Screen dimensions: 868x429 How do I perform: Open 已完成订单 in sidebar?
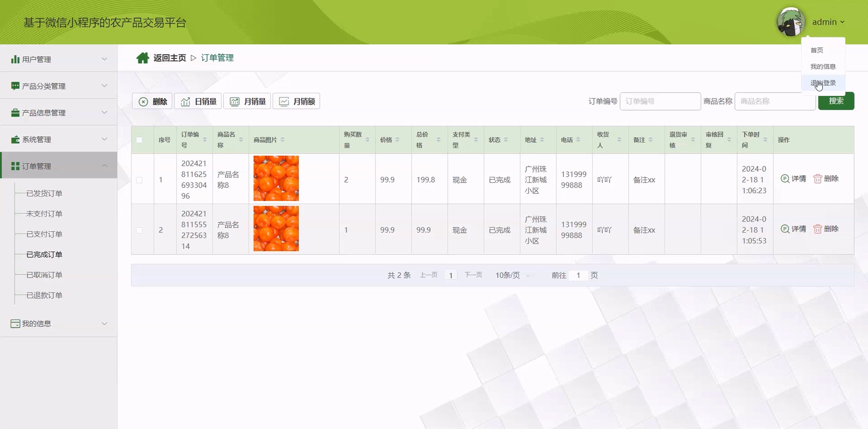point(44,254)
